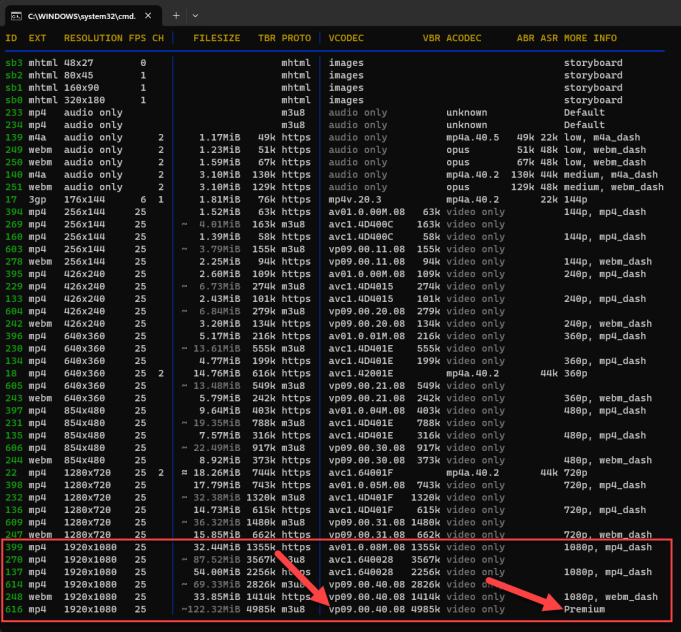Image resolution: width=681 pixels, height=632 pixels.
Task: Click format ID 399 in the highlighted box
Action: click(13, 548)
